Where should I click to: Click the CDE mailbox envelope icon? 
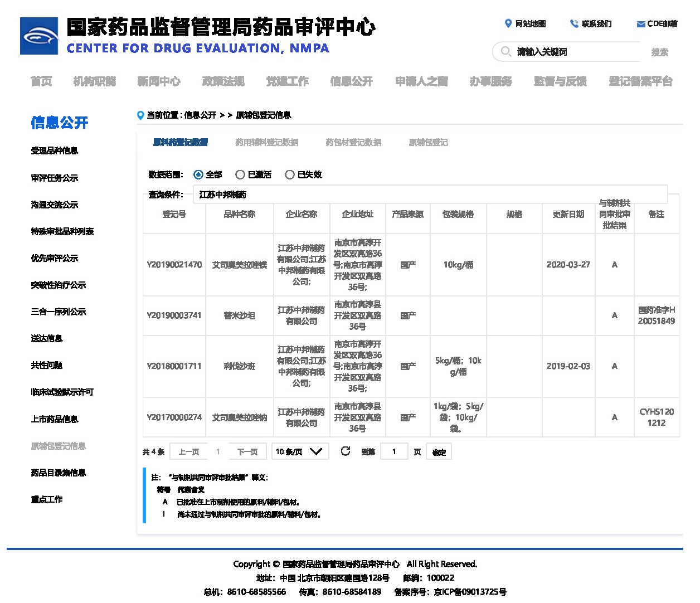(641, 24)
